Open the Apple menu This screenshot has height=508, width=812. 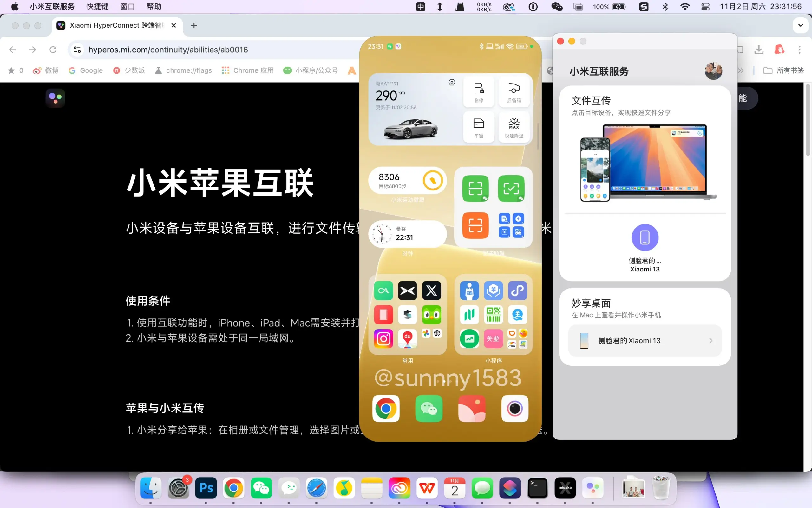click(x=15, y=7)
